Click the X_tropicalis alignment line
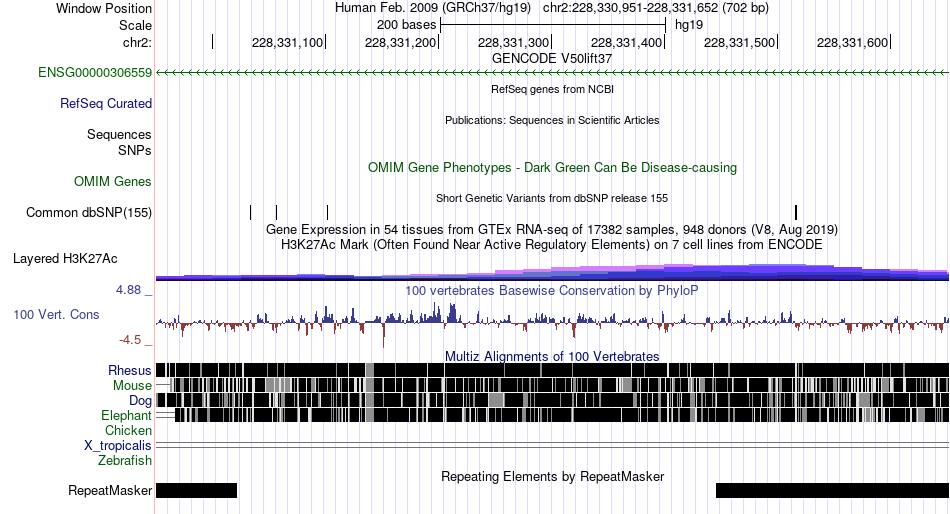The width and height of the screenshot is (950, 514). point(552,446)
